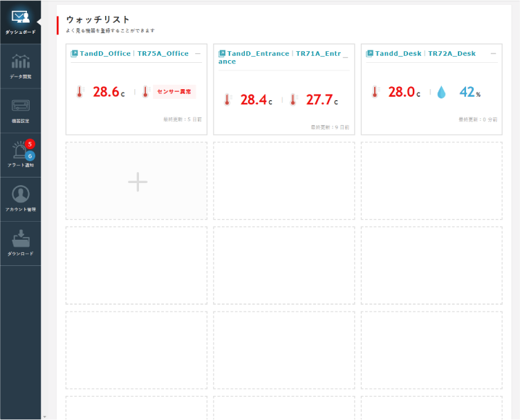Click the red alert badge showing 5
Image resolution: width=520 pixels, height=420 pixels.
tap(30, 144)
